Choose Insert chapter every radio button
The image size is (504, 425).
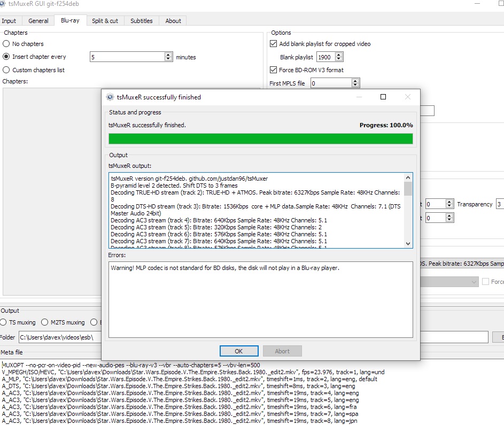coord(6,57)
